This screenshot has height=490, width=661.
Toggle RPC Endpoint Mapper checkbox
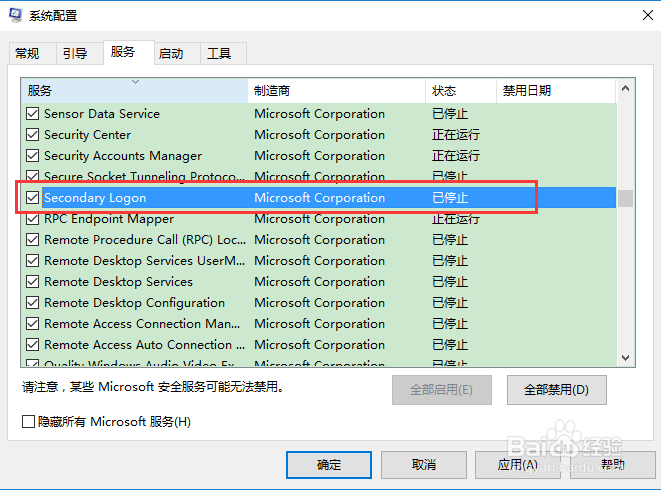33,219
